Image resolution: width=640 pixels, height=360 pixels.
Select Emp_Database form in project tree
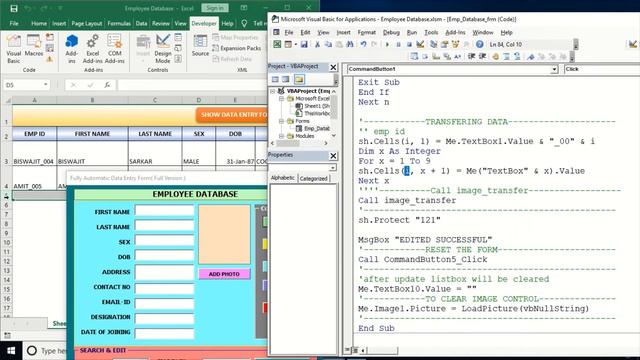click(x=313, y=129)
